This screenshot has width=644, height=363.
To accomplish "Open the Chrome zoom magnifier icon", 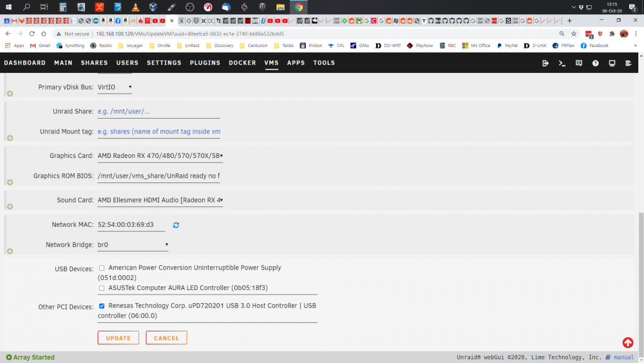I will 562,34.
